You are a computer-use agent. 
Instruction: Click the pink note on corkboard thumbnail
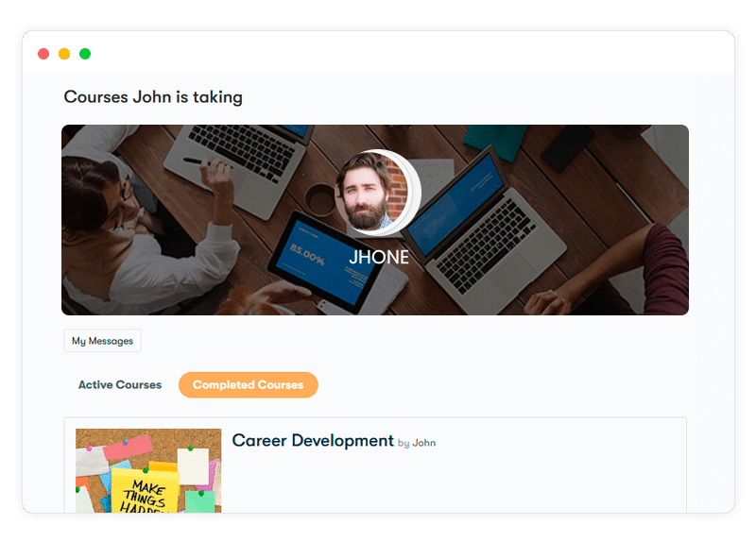129,447
